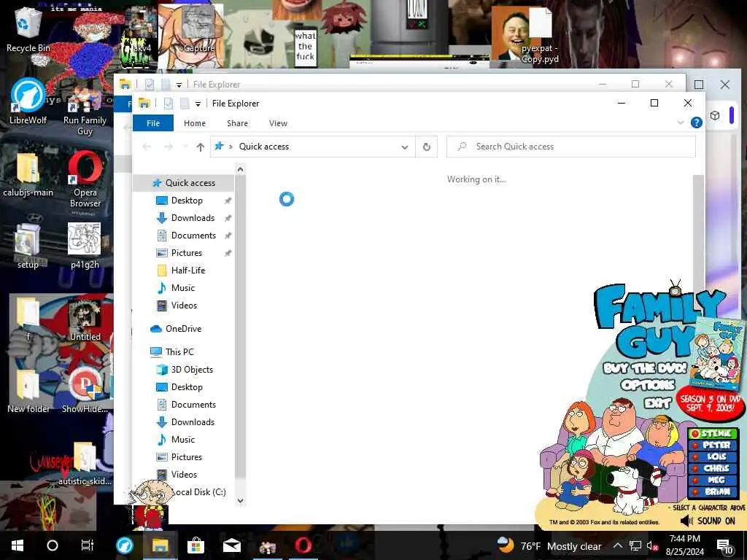This screenshot has height=560, width=747.
Task: Click Quick access in the address bar
Action: point(264,147)
